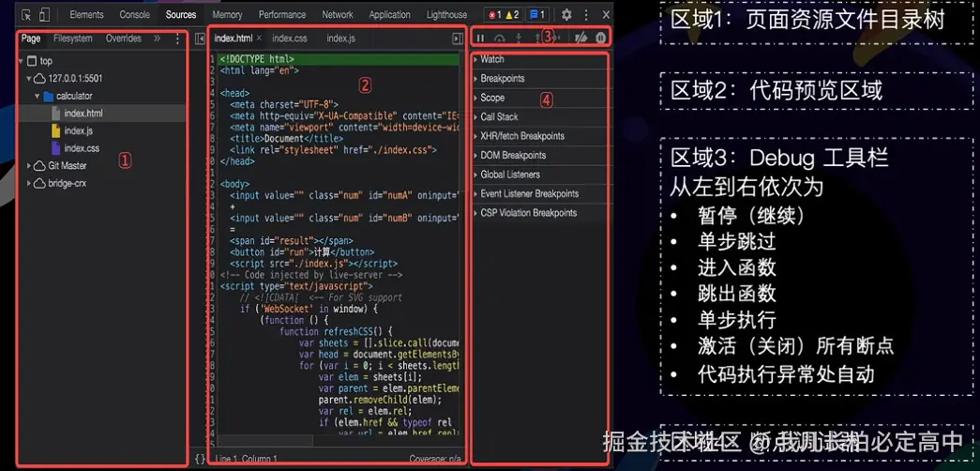Collapse the calculator folder
The height and width of the screenshot is (471, 980).
pyautogui.click(x=37, y=97)
